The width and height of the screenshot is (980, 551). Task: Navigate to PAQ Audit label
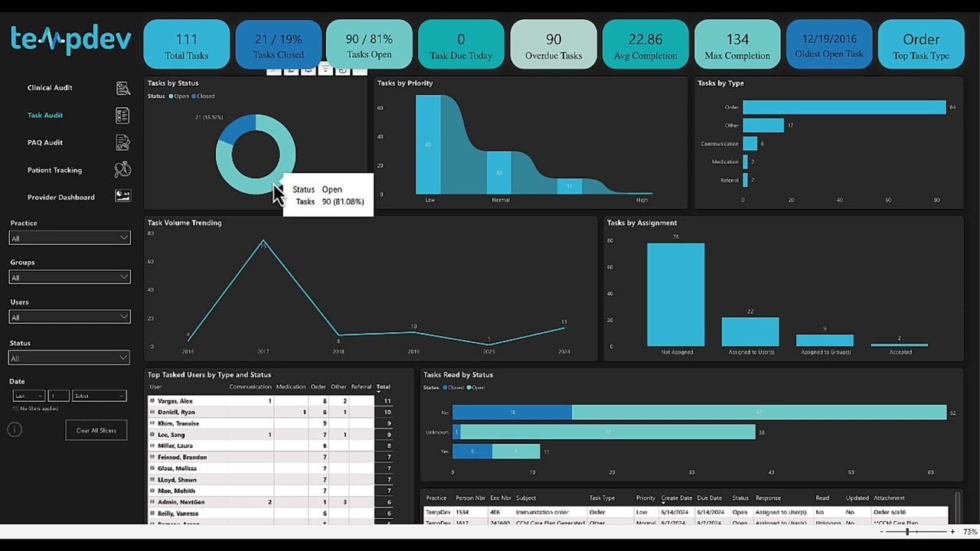click(x=45, y=142)
